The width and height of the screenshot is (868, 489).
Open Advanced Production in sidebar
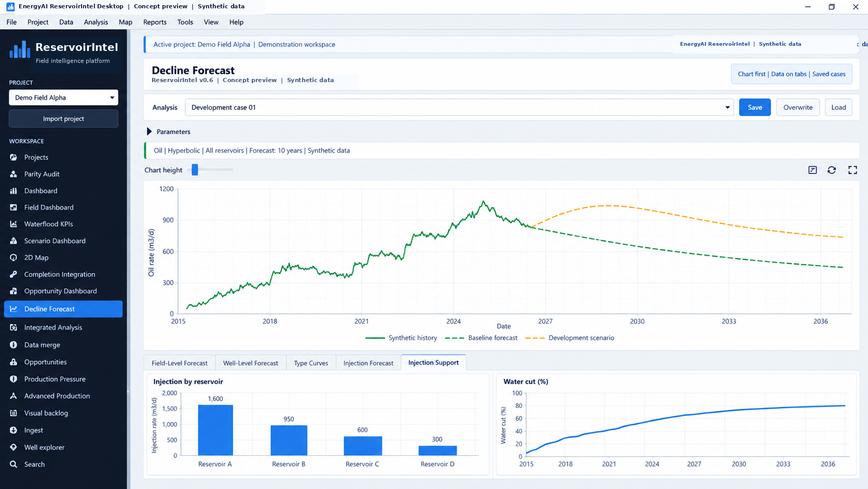(x=63, y=396)
